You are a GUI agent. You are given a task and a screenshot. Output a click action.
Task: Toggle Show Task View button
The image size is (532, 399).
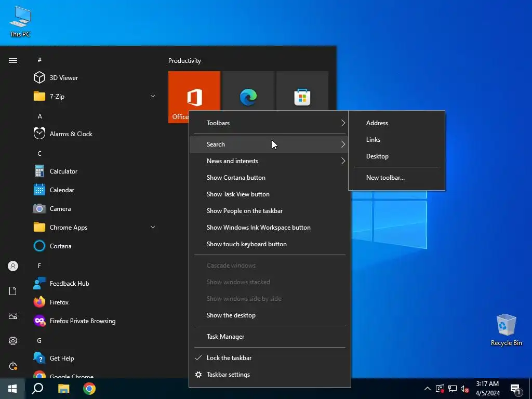pyautogui.click(x=270, y=194)
